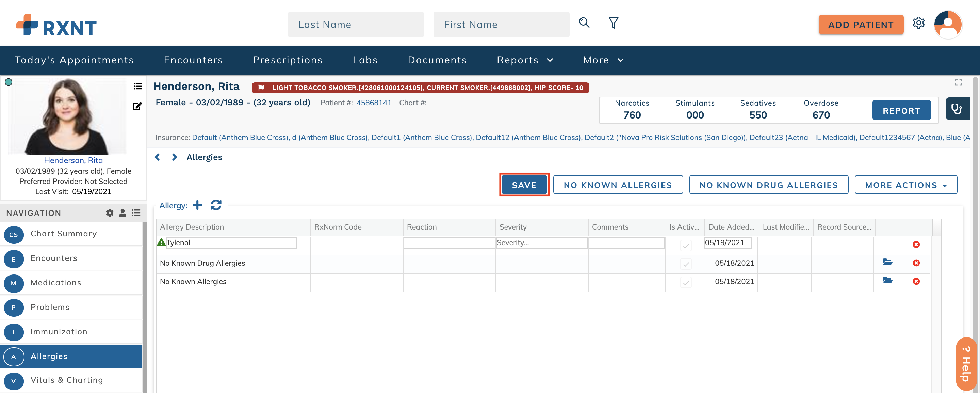The image size is (980, 393).
Task: Open folder icon for No Known Allergies
Action: pos(887,281)
